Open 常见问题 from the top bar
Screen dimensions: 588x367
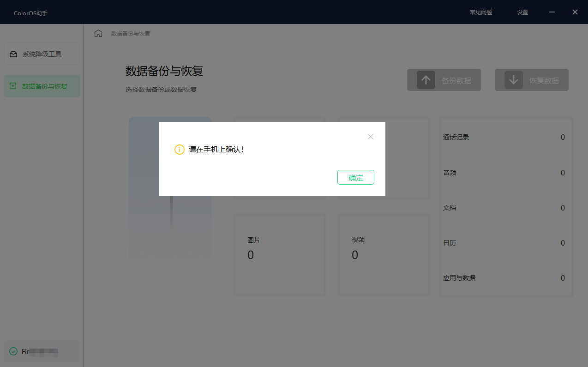pyautogui.click(x=480, y=12)
